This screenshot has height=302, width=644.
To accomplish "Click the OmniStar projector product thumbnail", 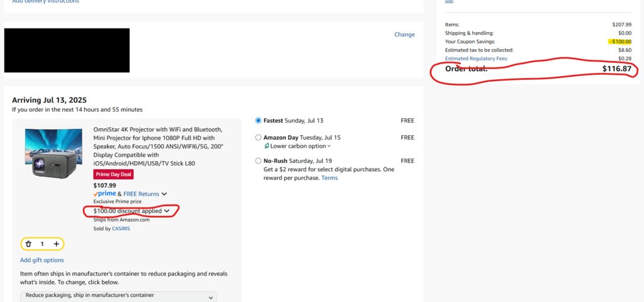I will [x=54, y=154].
